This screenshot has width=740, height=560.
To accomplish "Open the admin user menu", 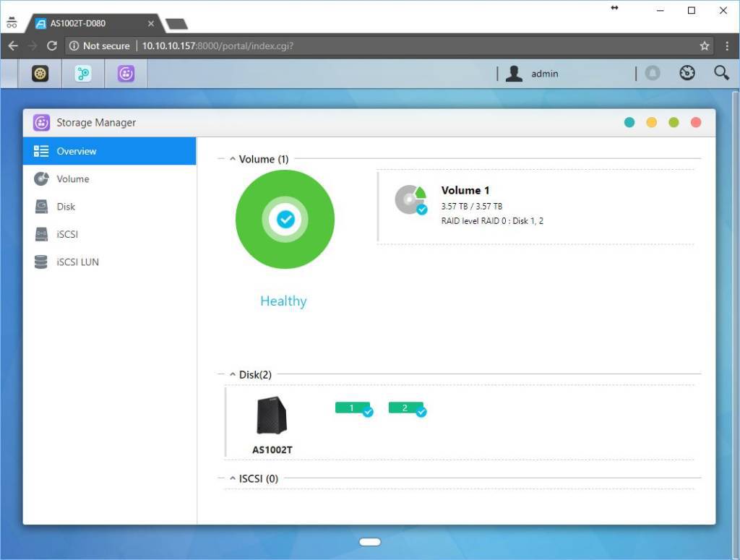I will [x=545, y=74].
